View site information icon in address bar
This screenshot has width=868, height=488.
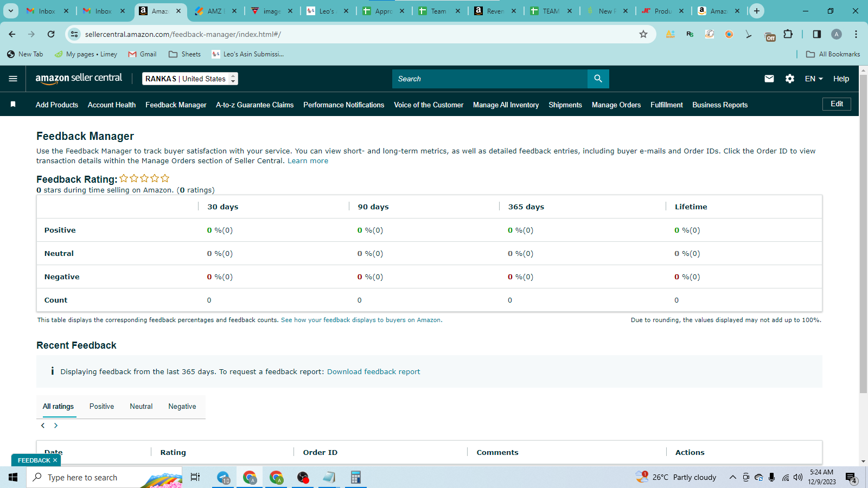click(75, 34)
